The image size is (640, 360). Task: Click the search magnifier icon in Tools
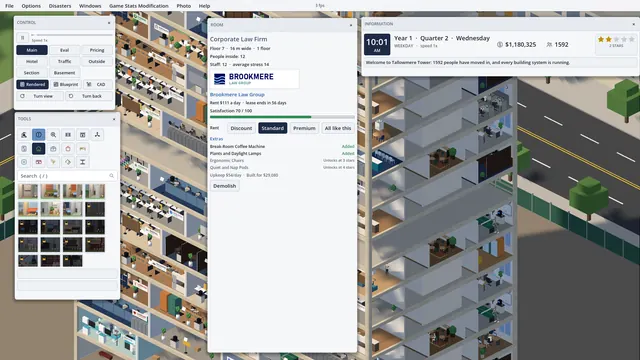(x=111, y=176)
